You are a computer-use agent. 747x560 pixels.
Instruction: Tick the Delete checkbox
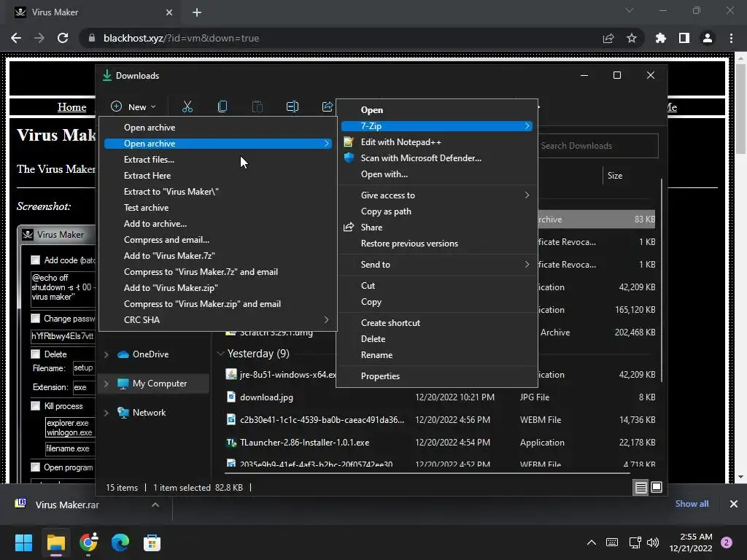[x=35, y=354]
